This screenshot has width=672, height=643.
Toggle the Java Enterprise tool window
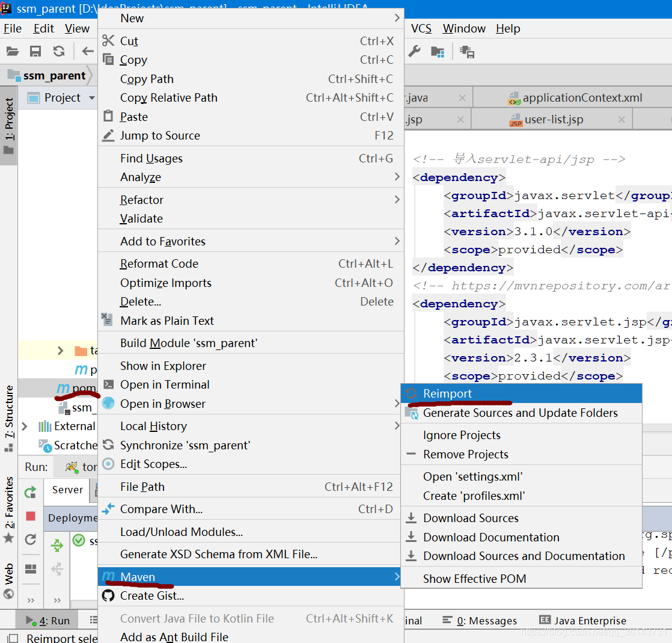tap(583, 620)
